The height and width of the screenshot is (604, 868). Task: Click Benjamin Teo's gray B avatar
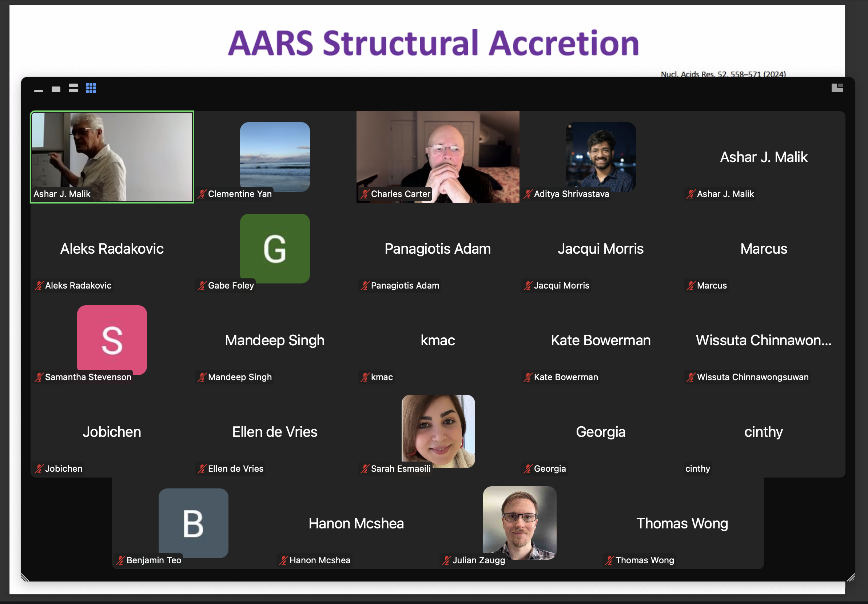(193, 523)
